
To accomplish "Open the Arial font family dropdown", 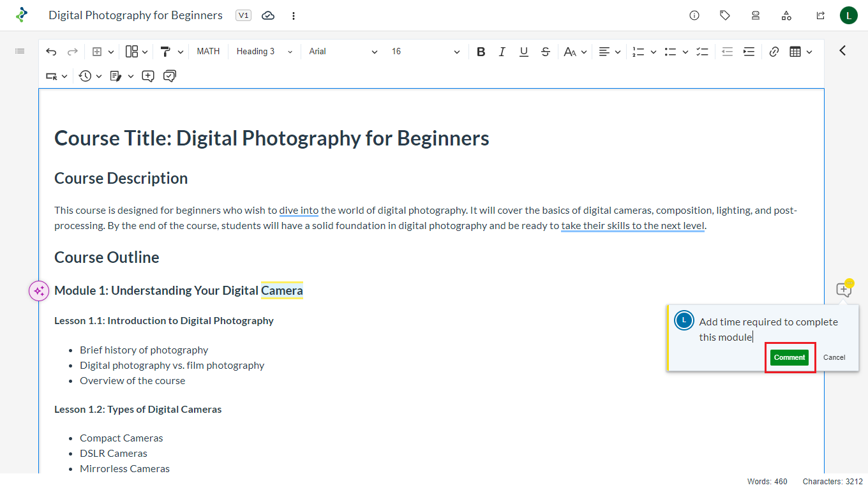I will (x=343, y=52).
